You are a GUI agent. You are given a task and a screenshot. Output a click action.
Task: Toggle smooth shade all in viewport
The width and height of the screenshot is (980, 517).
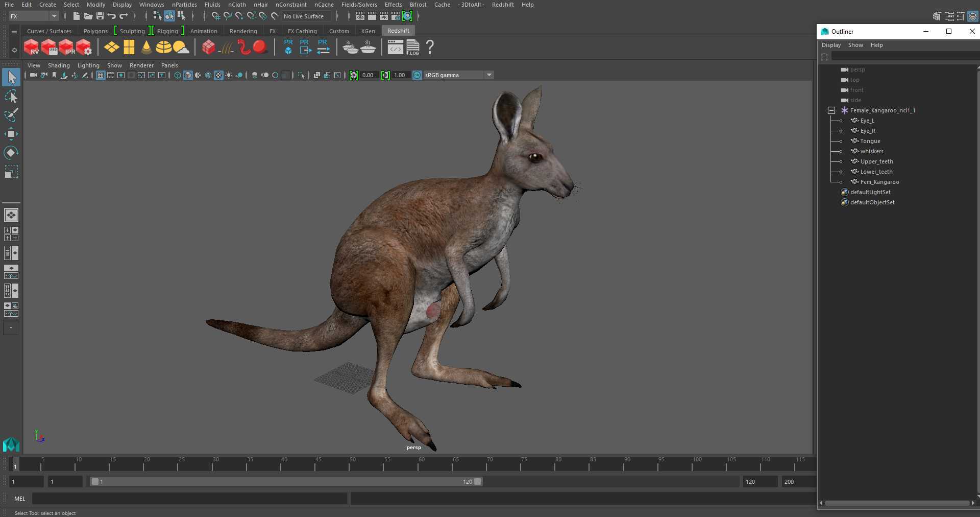[x=188, y=75]
